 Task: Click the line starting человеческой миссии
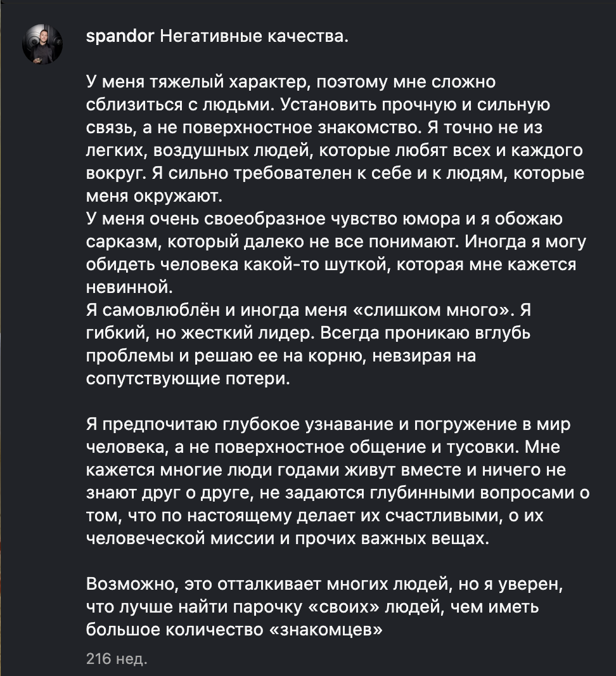tap(288, 538)
